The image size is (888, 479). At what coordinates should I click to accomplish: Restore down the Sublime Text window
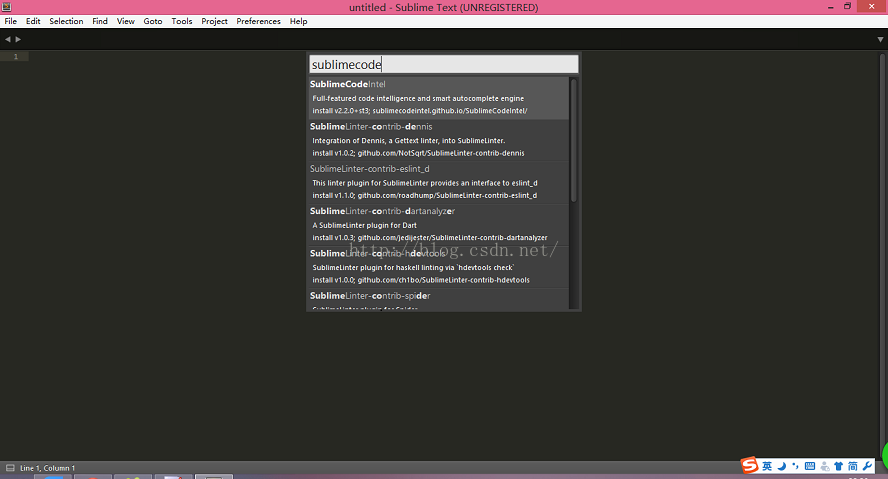coord(848,7)
